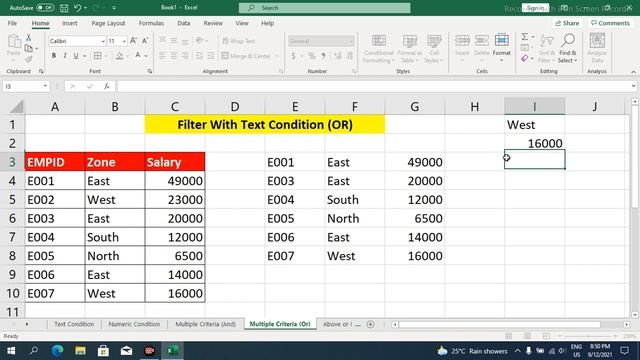640x360 pixels.
Task: Open Find & Select menu
Action: click(568, 49)
